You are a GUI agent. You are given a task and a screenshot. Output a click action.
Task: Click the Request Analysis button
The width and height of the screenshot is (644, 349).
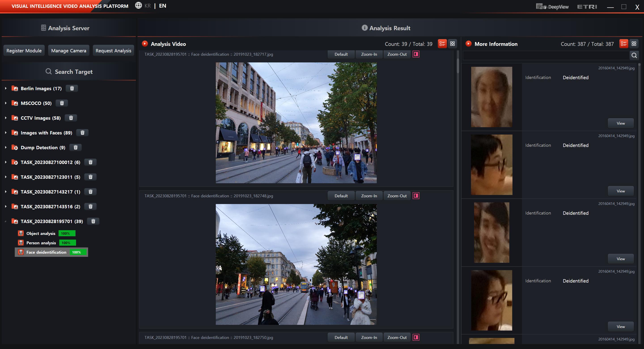[x=114, y=51]
